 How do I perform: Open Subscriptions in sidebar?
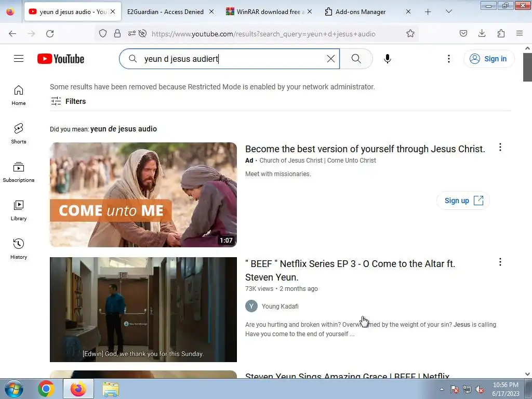tap(19, 172)
